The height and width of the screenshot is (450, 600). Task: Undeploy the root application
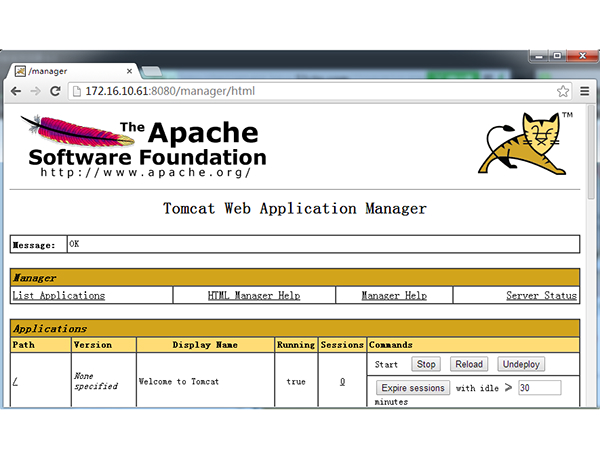[x=521, y=365]
